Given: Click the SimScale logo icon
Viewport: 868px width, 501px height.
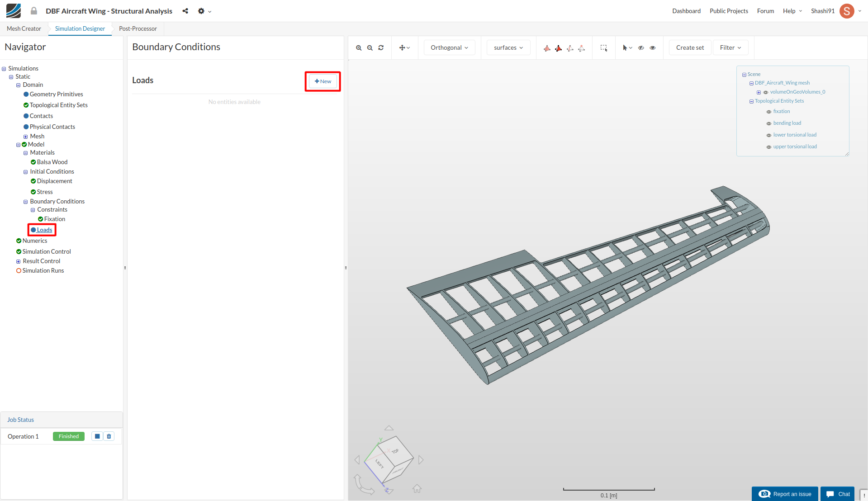Looking at the screenshot, I should [14, 11].
